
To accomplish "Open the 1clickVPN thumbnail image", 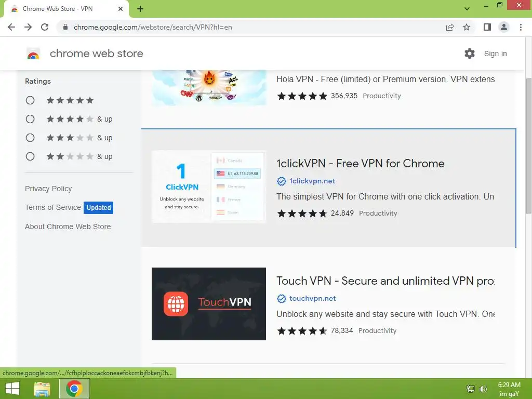I will click(x=209, y=187).
